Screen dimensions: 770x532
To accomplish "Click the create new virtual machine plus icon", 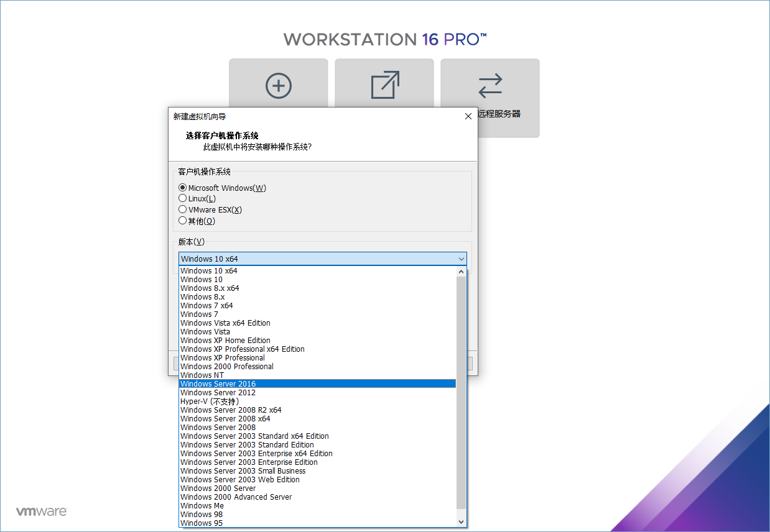I will [x=279, y=86].
